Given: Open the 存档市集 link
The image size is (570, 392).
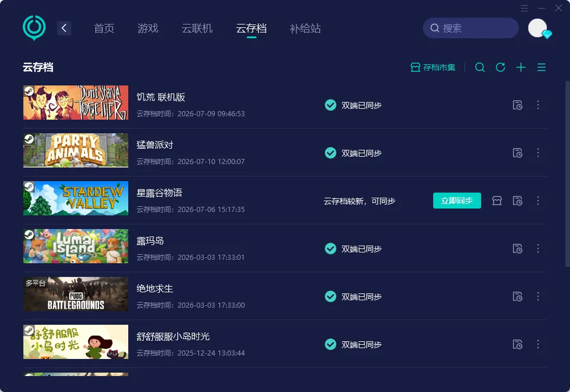Looking at the screenshot, I should pyautogui.click(x=433, y=67).
